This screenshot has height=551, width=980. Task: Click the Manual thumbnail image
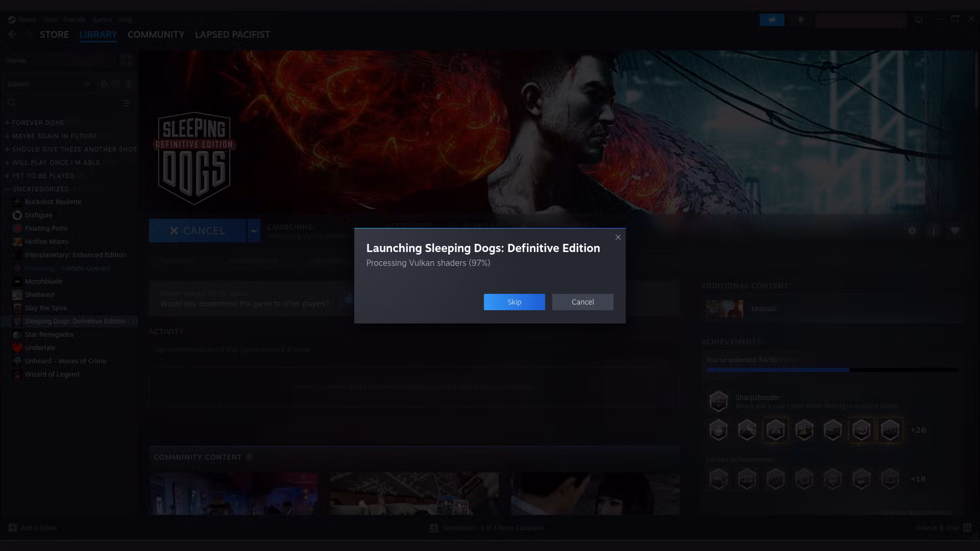tap(725, 309)
